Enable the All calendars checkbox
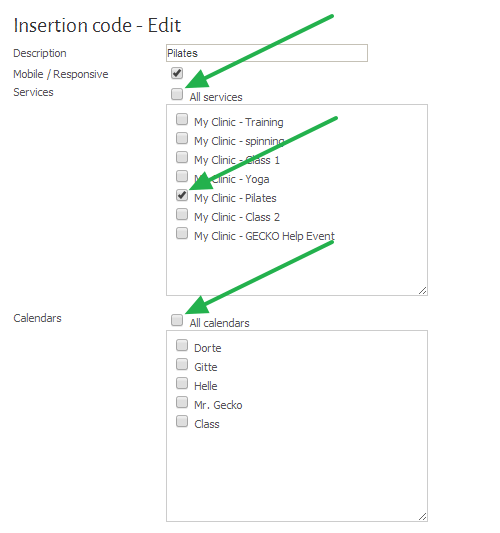This screenshot has width=500, height=533. 177,320
